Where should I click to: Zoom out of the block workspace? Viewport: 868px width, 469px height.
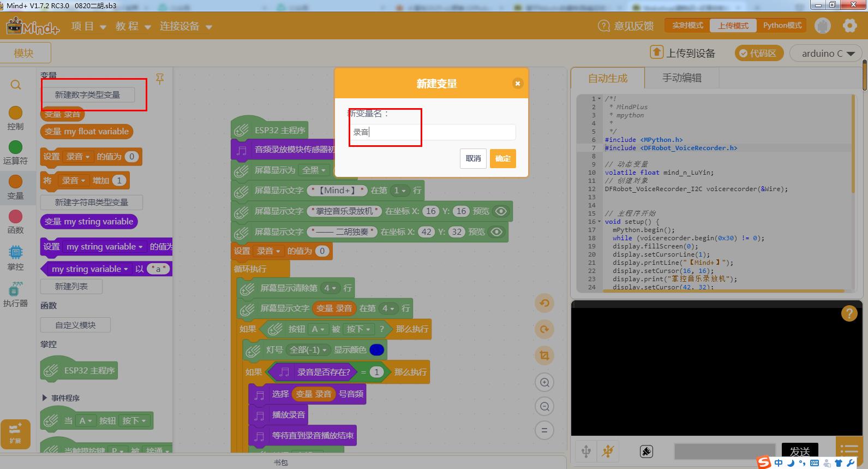coord(544,406)
